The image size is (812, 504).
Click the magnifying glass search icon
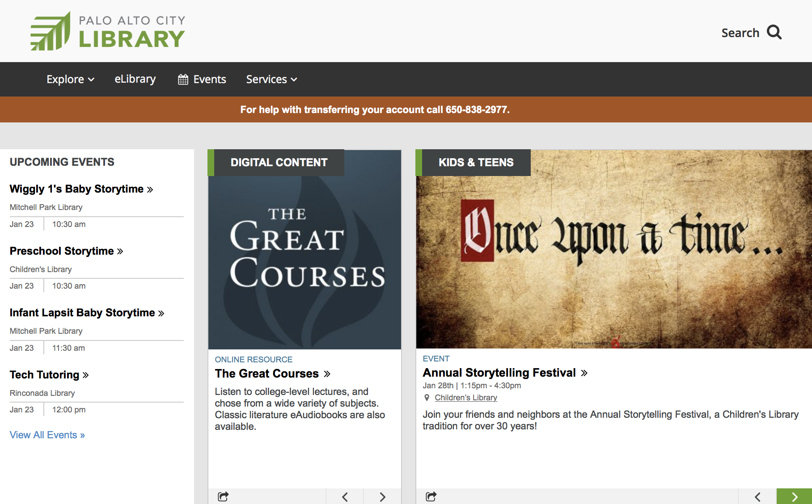[x=774, y=33]
